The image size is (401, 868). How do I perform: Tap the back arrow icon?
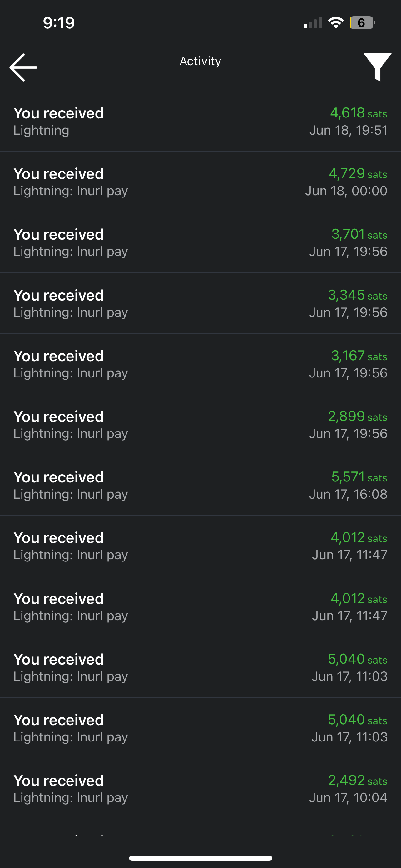tap(23, 67)
